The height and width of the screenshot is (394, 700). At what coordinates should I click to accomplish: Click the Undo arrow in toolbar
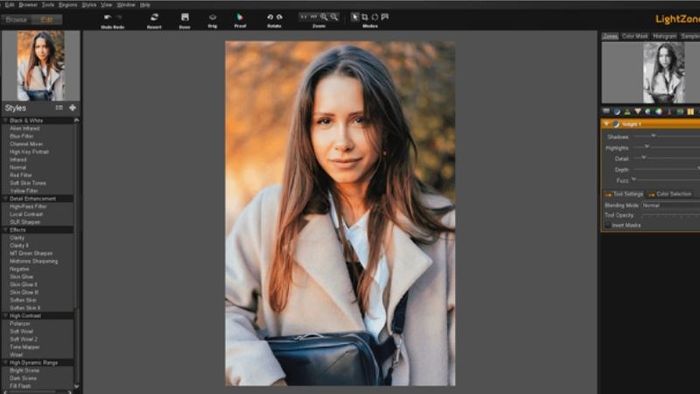[108, 17]
